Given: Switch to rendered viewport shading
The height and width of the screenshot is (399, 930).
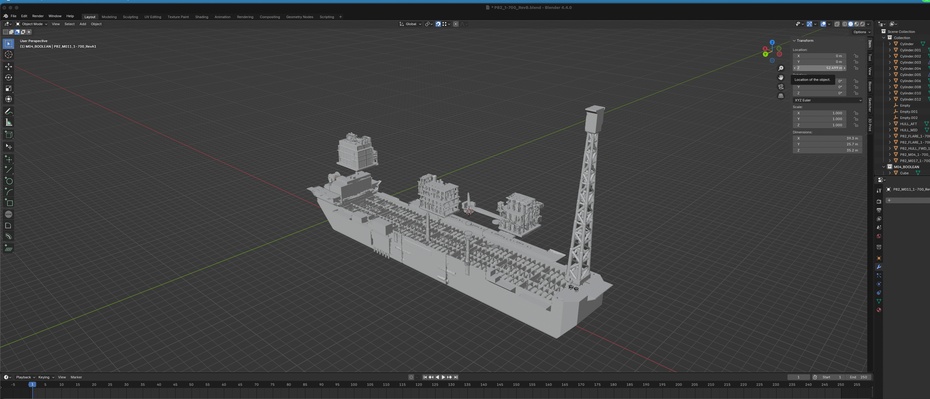Looking at the screenshot, I should (861, 24).
